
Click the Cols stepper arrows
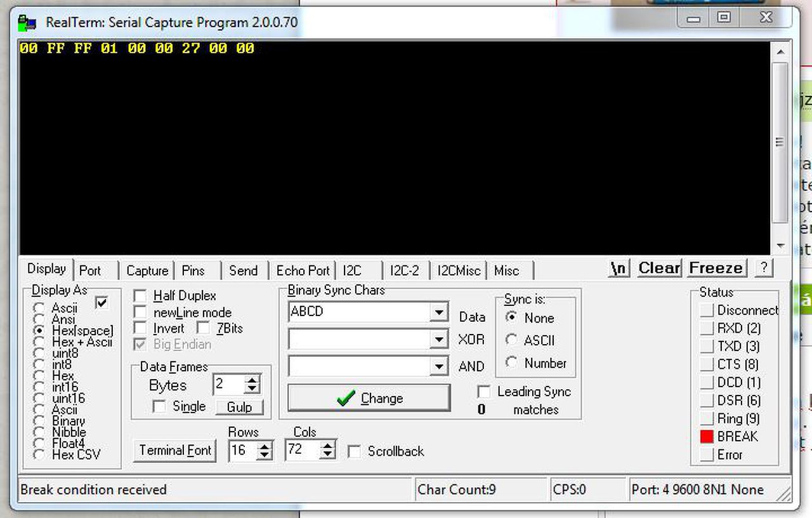point(327,451)
